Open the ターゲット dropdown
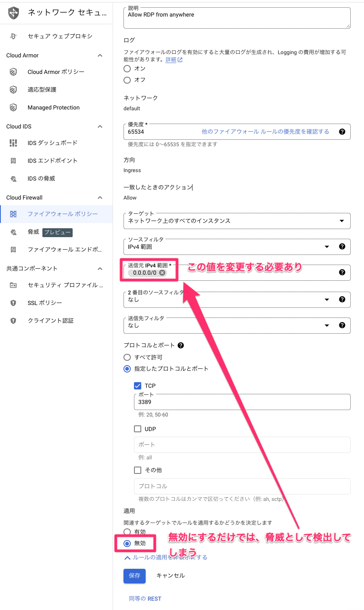This screenshot has height=610, width=364. (237, 221)
